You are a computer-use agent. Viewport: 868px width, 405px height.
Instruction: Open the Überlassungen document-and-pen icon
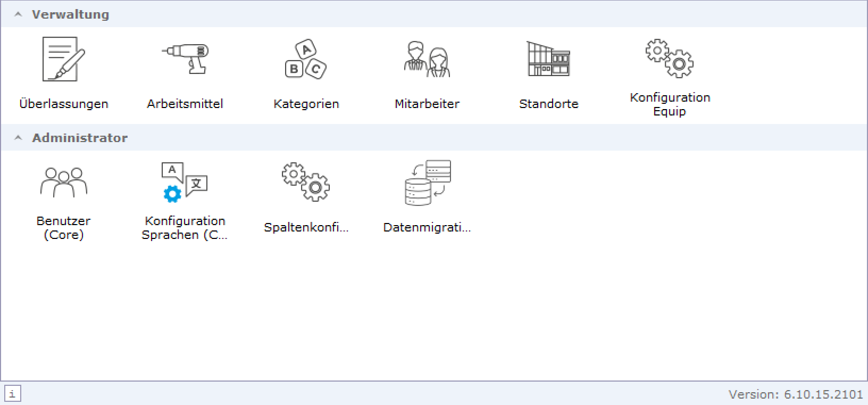(63, 59)
